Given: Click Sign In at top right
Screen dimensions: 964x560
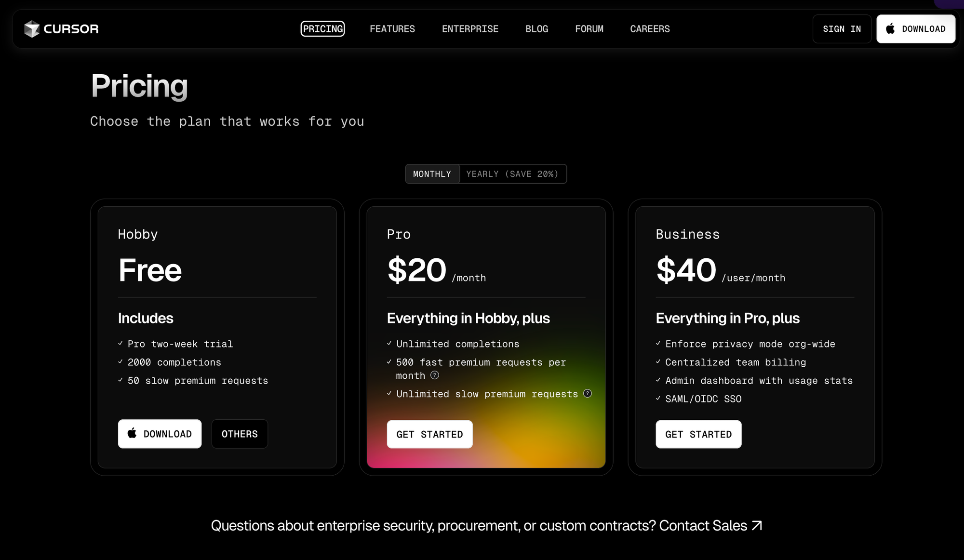Looking at the screenshot, I should pos(842,28).
